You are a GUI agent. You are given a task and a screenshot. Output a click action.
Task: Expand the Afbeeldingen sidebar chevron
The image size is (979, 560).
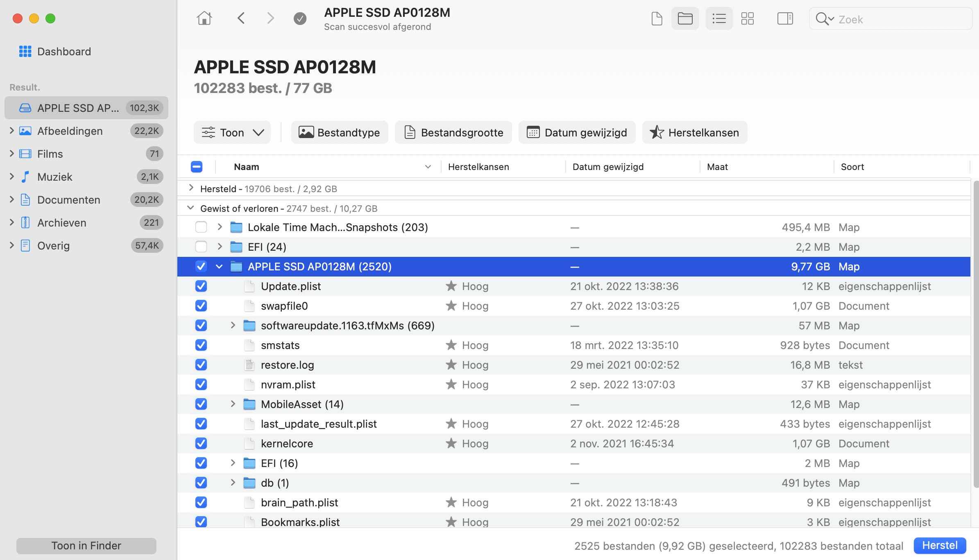pyautogui.click(x=11, y=131)
